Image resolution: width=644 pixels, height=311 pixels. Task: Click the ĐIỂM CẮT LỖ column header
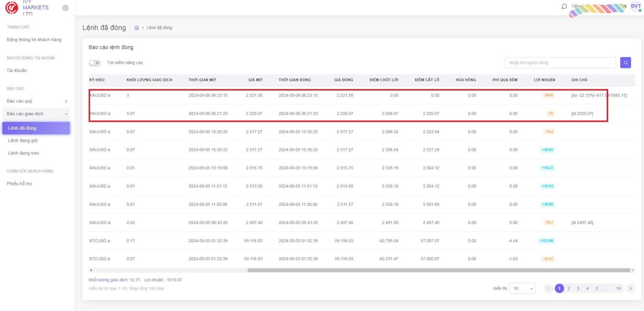click(427, 80)
